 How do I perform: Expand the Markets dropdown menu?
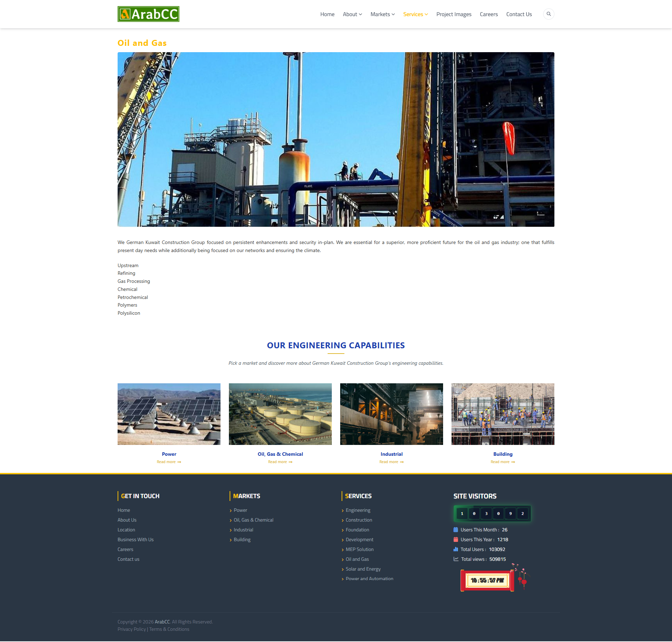point(383,14)
